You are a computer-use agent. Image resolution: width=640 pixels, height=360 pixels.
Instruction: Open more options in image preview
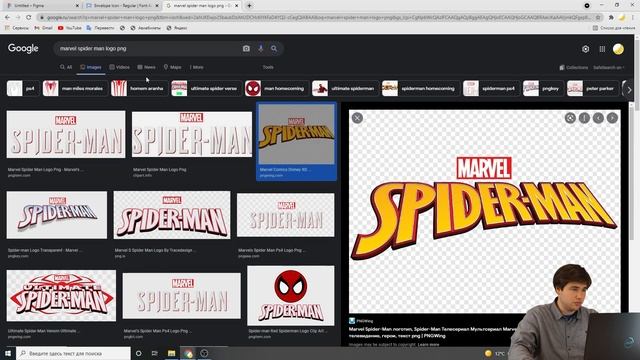[584, 118]
